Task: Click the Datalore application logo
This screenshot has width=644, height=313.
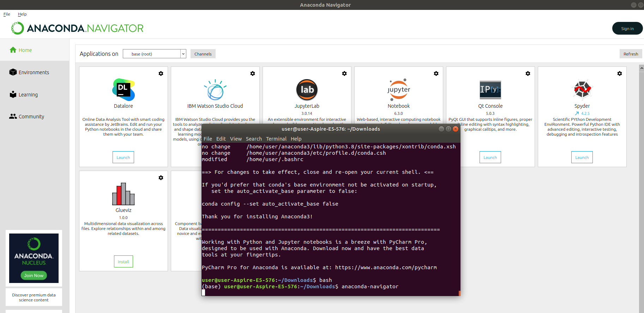Action: click(x=124, y=90)
